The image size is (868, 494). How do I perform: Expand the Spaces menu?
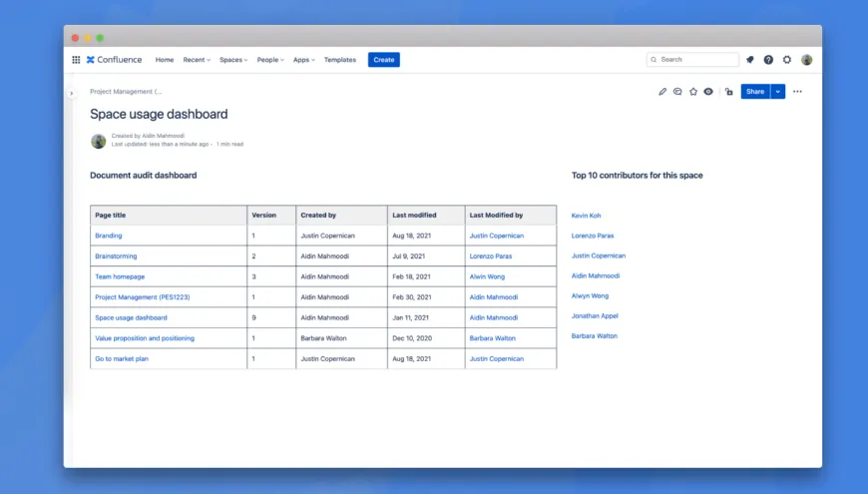[233, 60]
